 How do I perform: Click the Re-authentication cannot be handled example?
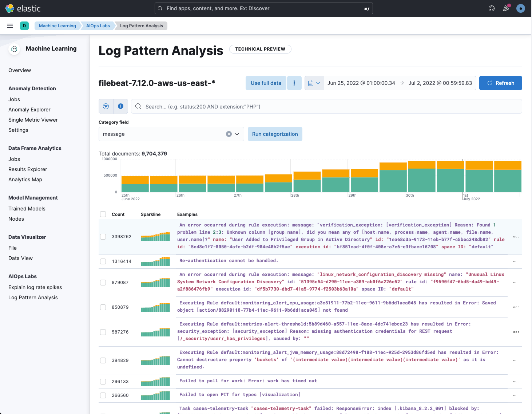tap(229, 261)
